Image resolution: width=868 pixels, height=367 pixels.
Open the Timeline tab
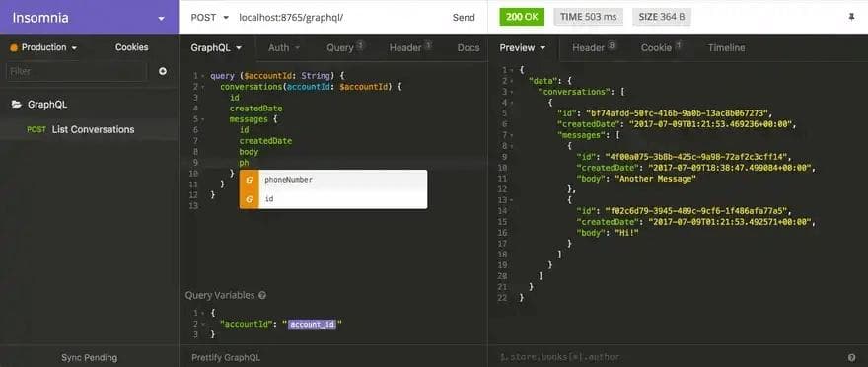point(726,48)
